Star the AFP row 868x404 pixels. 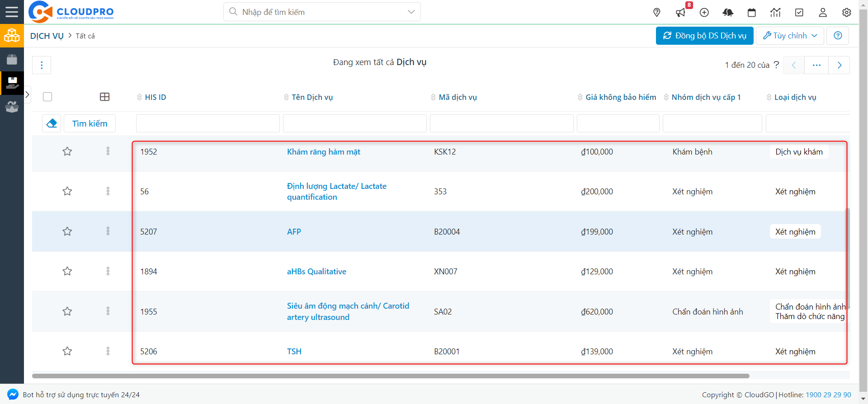(x=67, y=231)
